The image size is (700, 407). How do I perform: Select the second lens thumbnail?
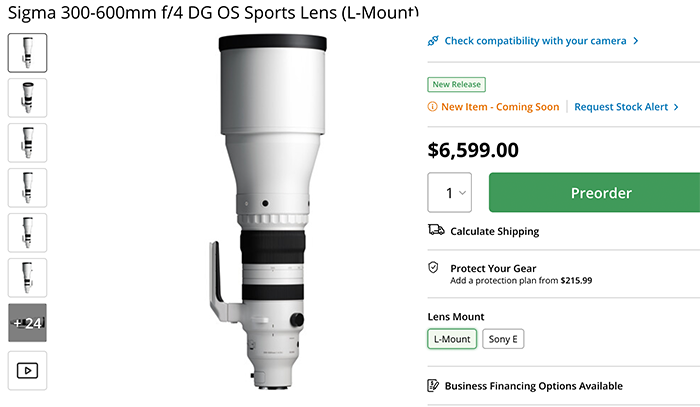click(x=27, y=97)
